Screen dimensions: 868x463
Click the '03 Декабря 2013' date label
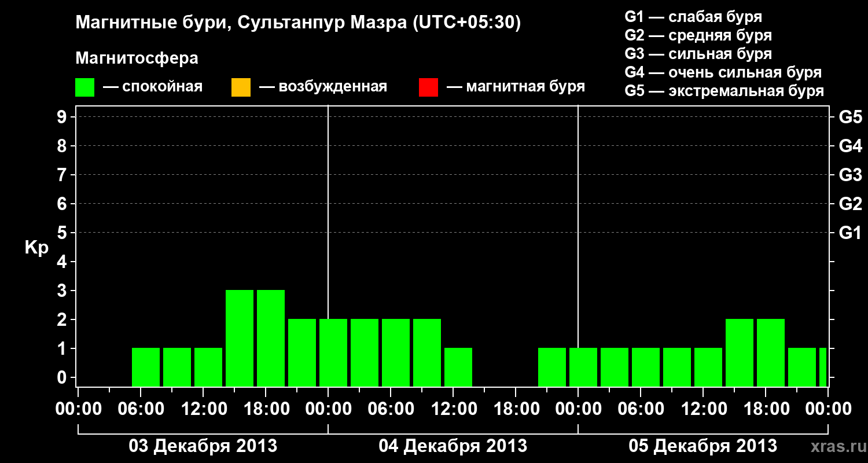(x=203, y=446)
